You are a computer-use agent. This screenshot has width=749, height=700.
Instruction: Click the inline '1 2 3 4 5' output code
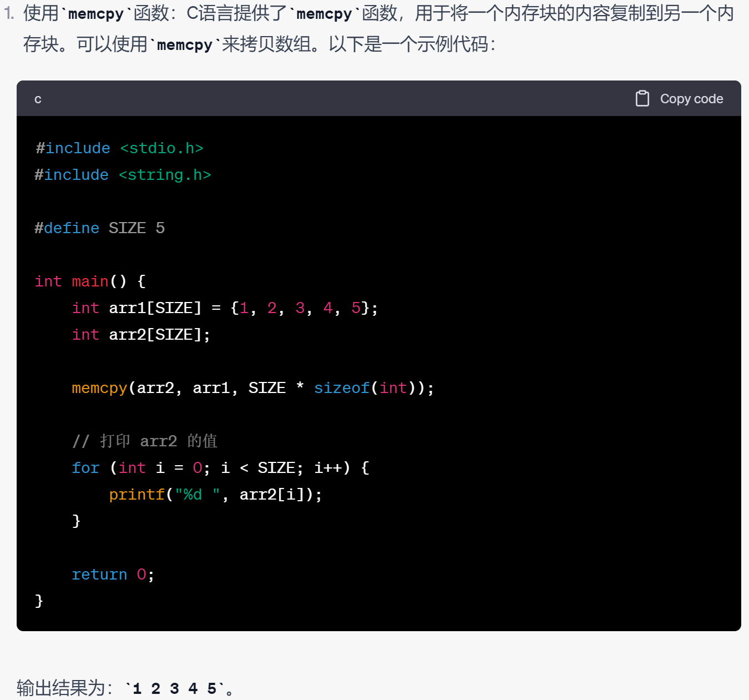pos(174,689)
